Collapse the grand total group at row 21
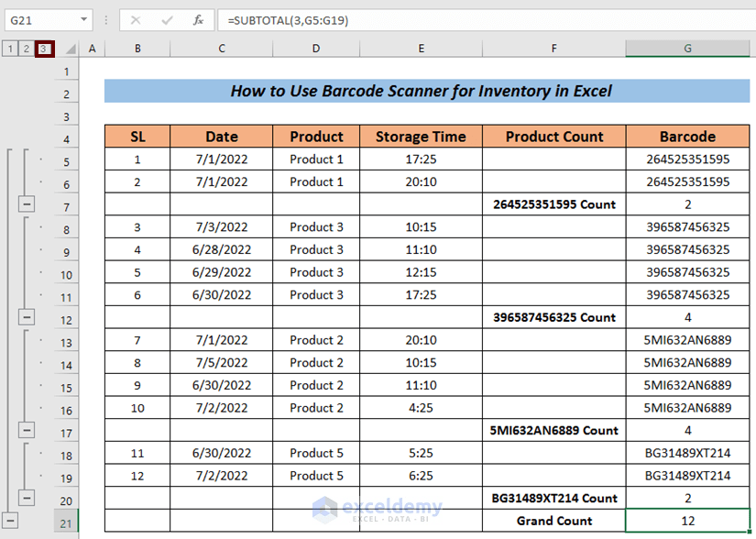 (x=10, y=521)
